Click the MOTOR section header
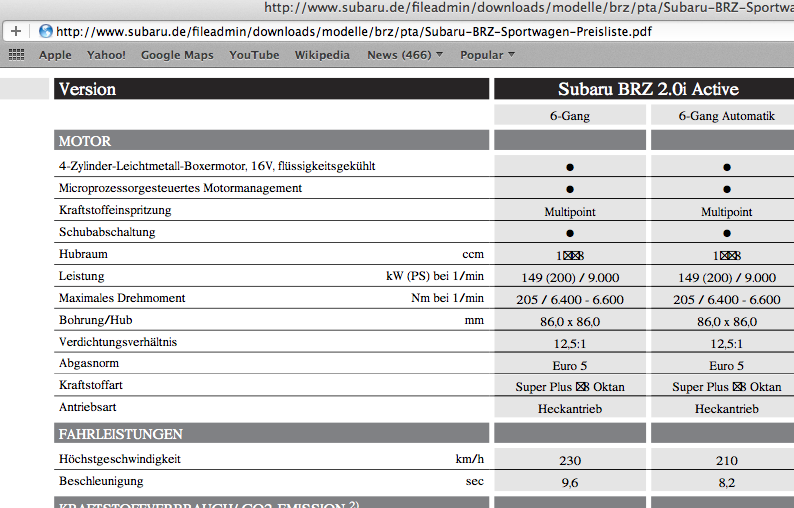Screen dimensions: 794x508 (85, 141)
